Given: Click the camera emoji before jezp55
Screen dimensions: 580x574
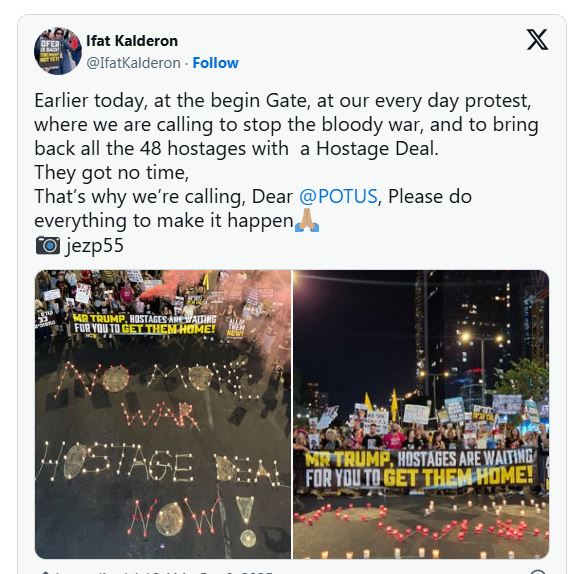Looking at the screenshot, I should point(48,245).
